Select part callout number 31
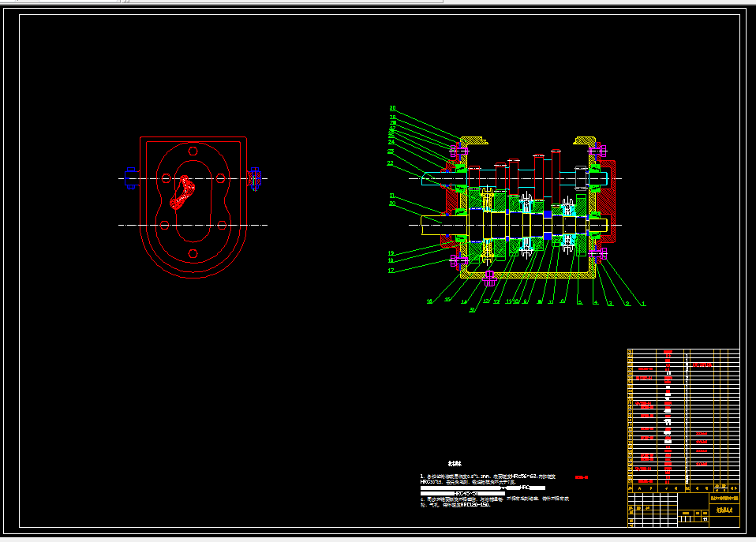 coord(473,310)
